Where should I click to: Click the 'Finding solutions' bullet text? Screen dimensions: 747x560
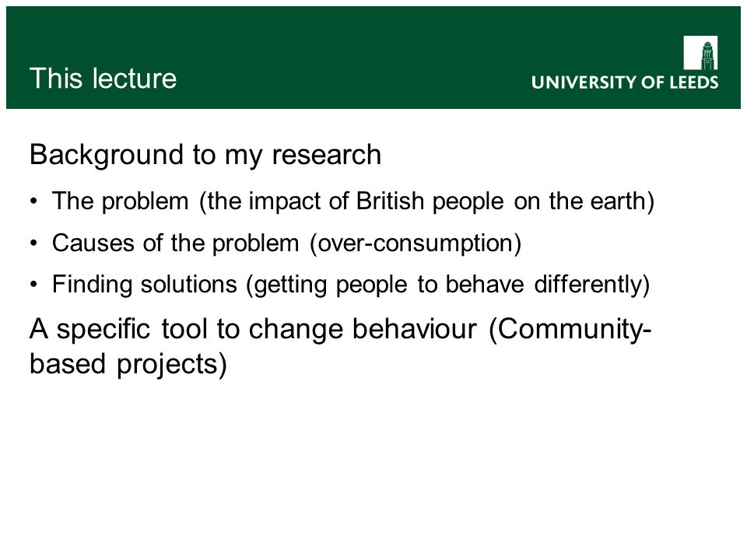(351, 285)
